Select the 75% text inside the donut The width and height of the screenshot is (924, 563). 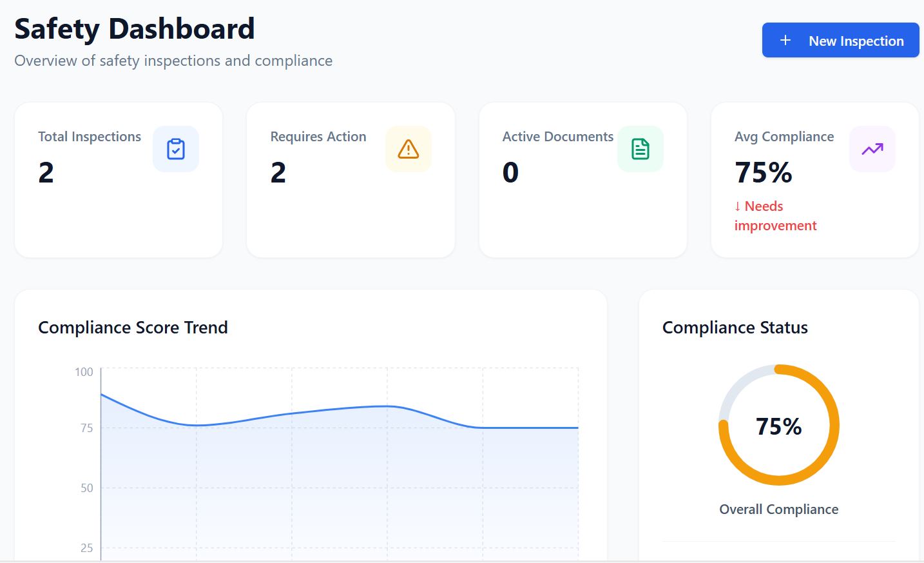779,426
